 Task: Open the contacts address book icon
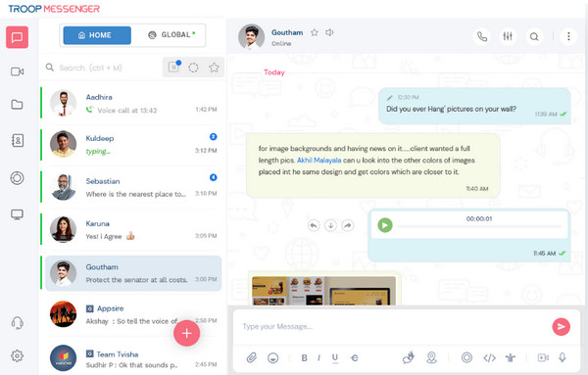tap(18, 140)
